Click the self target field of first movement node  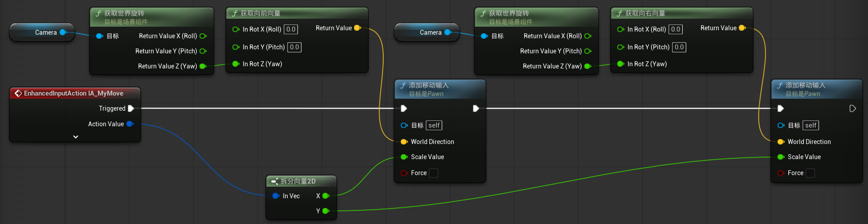(x=434, y=125)
